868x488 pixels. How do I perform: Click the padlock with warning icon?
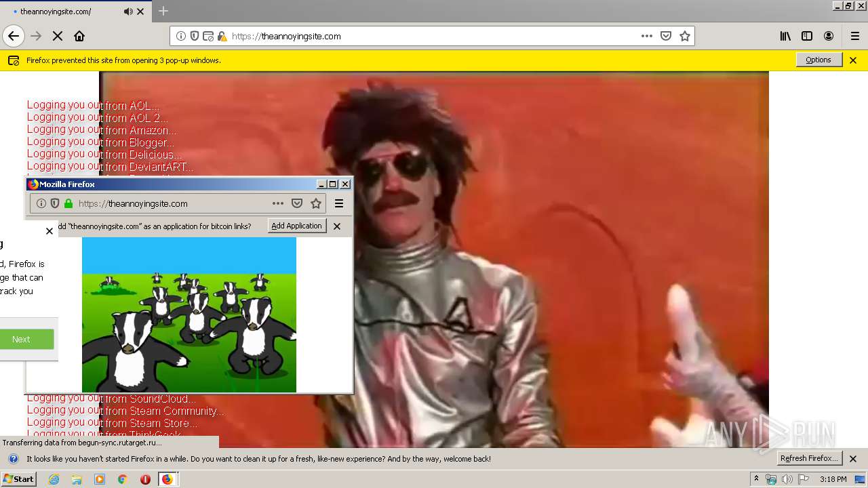tap(222, 36)
